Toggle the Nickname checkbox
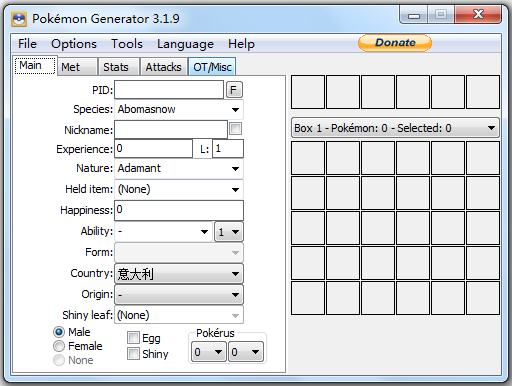Image resolution: width=512 pixels, height=386 pixels. [x=236, y=129]
